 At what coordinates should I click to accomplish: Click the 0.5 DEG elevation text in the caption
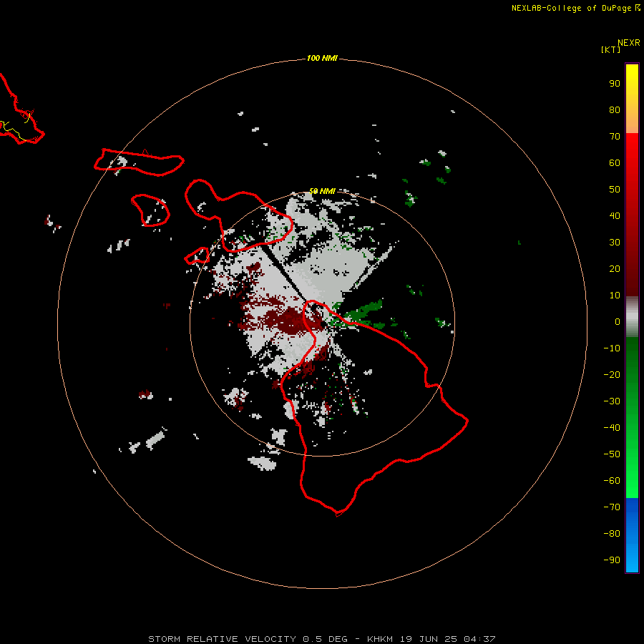pyautogui.click(x=326, y=639)
